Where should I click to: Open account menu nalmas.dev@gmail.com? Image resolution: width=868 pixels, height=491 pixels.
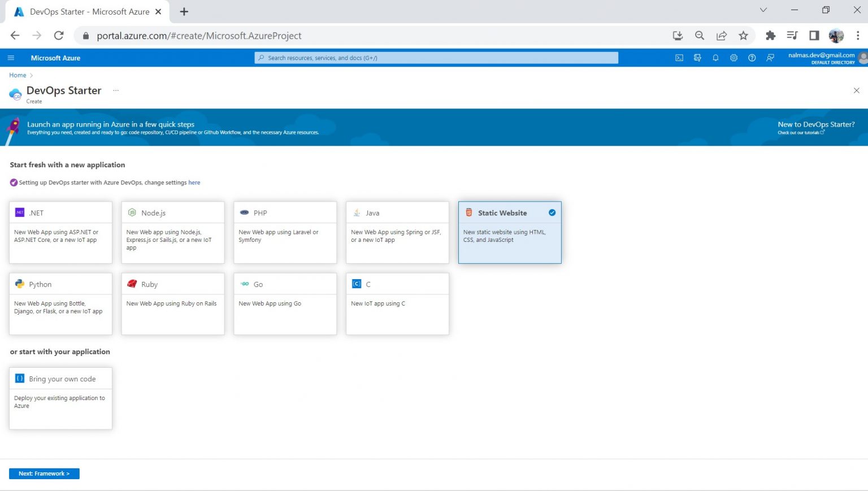click(x=827, y=58)
